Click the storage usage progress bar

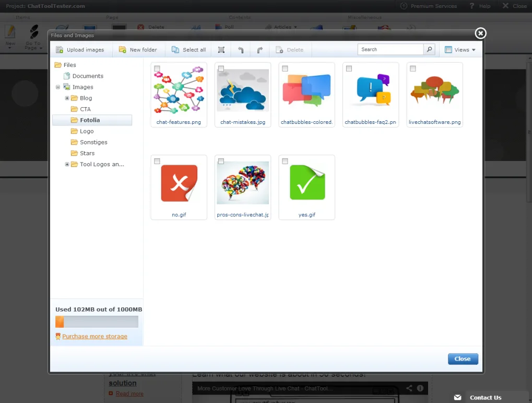tap(97, 322)
